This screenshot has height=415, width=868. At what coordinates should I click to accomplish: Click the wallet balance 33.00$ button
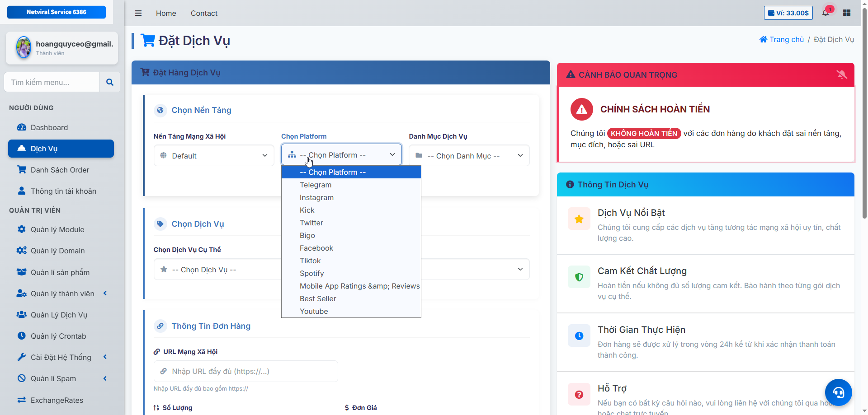[x=788, y=13]
